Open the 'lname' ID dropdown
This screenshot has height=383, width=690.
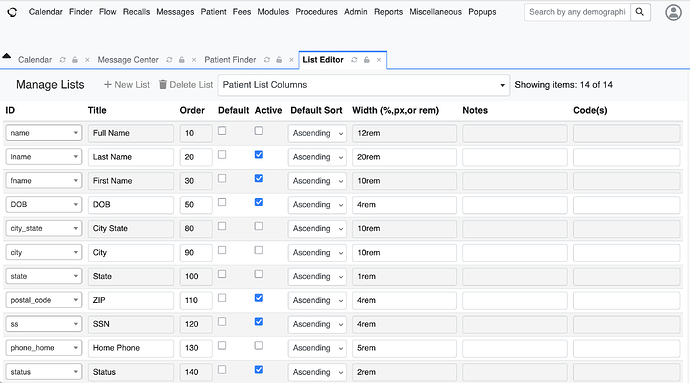(x=44, y=157)
